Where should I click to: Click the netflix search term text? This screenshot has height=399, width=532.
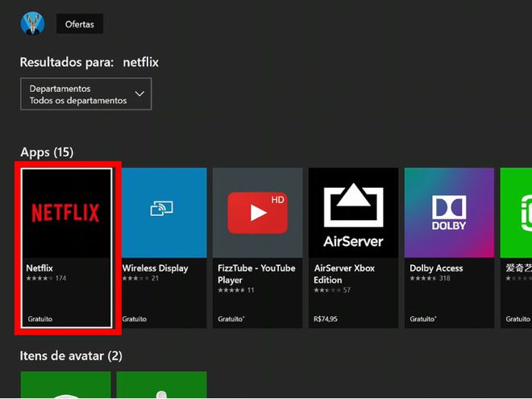click(x=141, y=62)
